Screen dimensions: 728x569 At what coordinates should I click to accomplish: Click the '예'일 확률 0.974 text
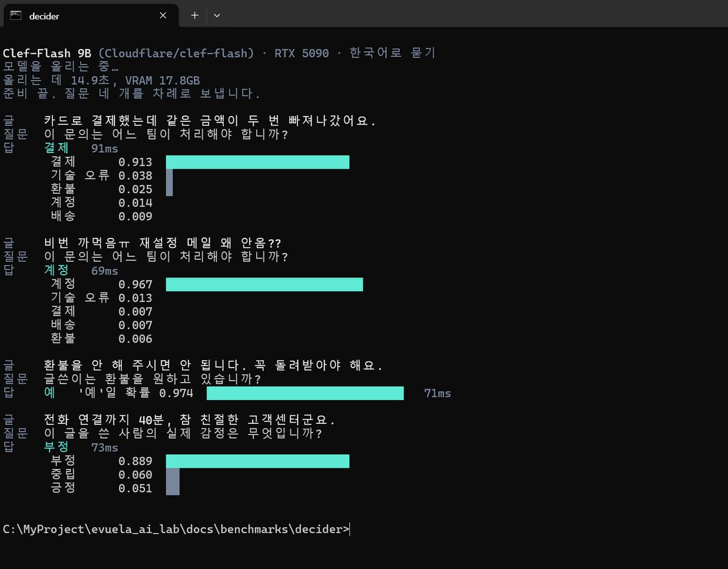pyautogui.click(x=135, y=393)
